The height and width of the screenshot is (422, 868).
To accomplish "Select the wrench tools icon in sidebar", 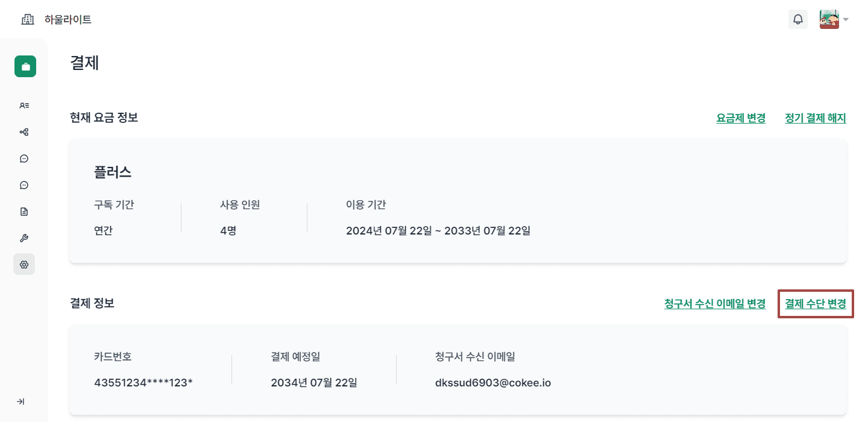I will 24,238.
